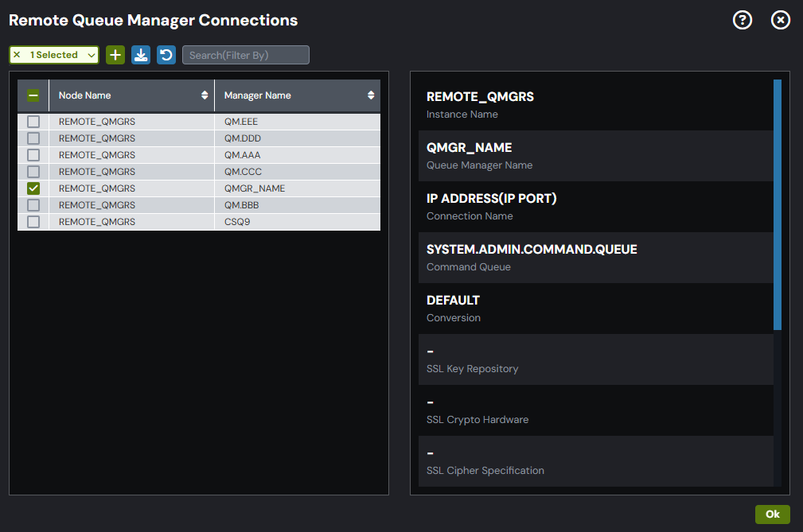Sort by Node Name sort arrows
The width and height of the screenshot is (803, 532).
coord(205,95)
